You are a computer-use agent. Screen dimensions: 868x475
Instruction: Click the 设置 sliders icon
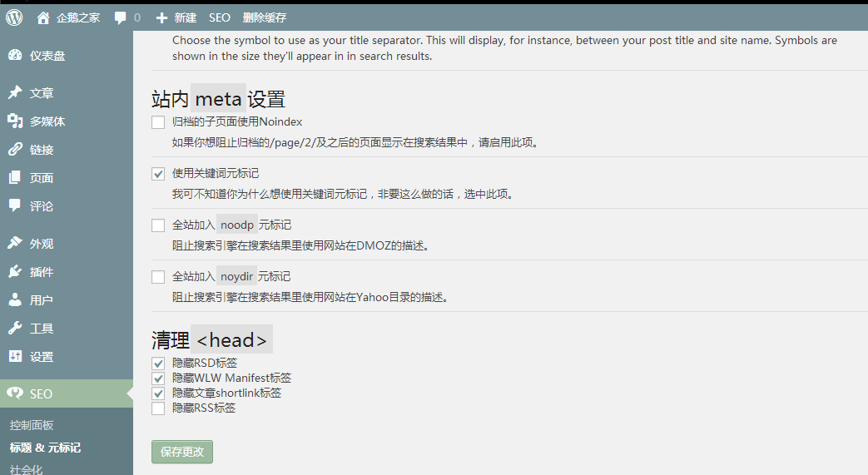point(15,356)
